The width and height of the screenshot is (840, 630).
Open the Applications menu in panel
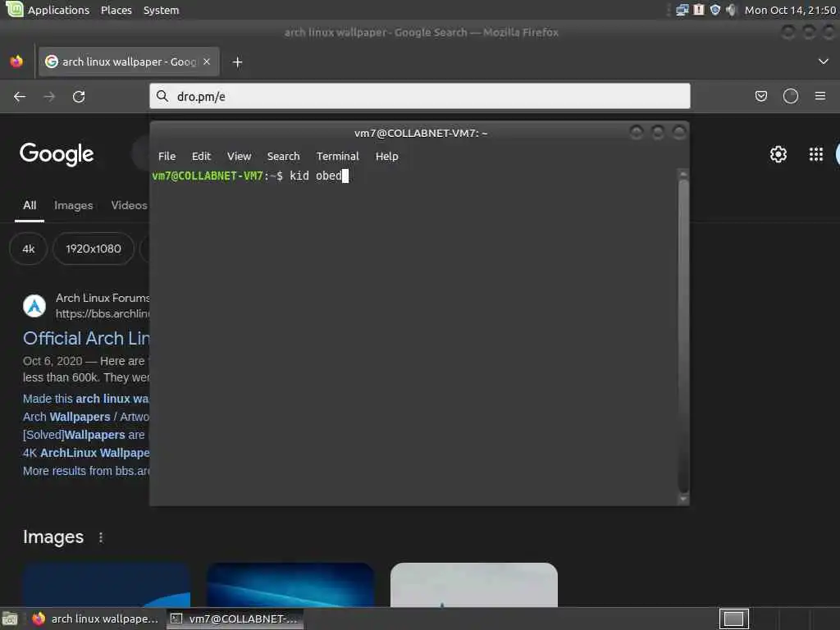pyautogui.click(x=58, y=10)
